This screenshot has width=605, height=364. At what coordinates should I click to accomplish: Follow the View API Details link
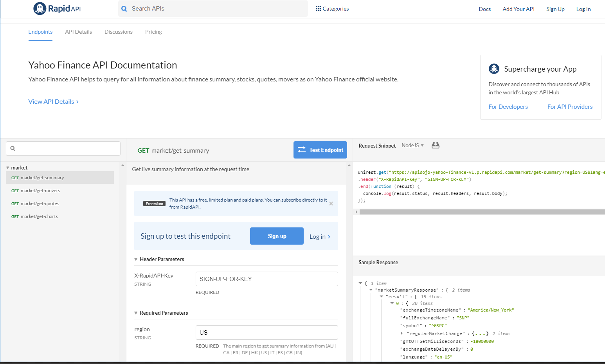(54, 101)
